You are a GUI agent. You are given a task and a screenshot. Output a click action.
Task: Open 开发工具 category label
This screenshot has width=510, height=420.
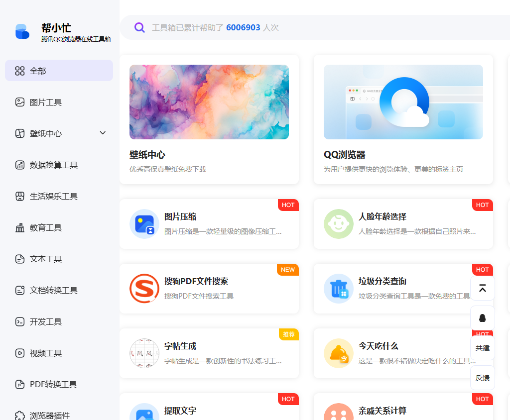(x=45, y=322)
